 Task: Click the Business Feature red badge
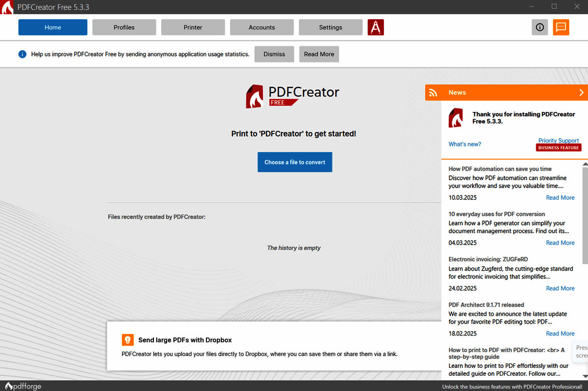559,147
